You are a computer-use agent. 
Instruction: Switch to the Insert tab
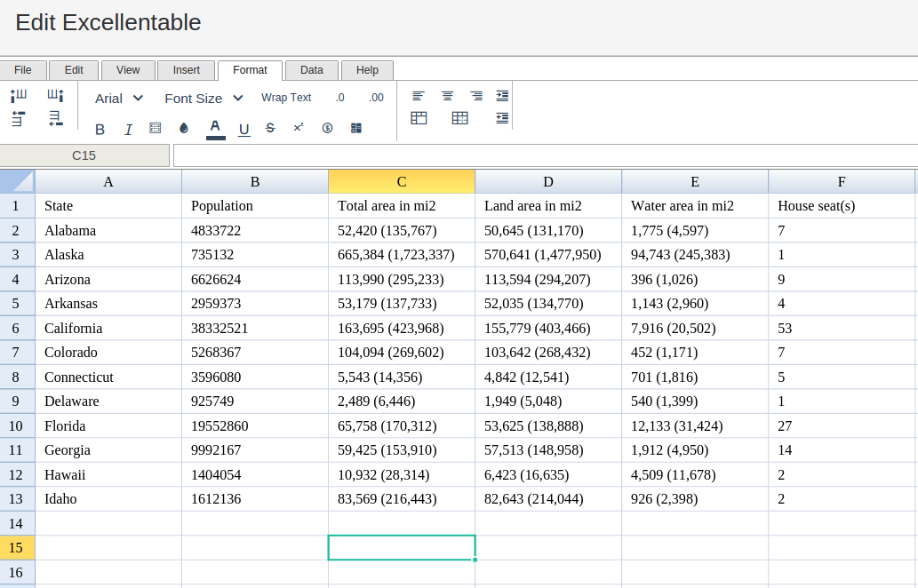point(187,70)
